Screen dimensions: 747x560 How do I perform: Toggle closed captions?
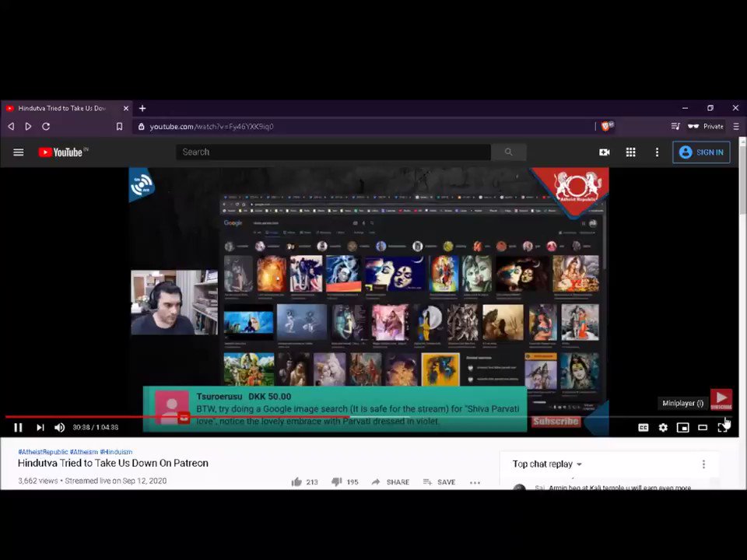point(644,428)
